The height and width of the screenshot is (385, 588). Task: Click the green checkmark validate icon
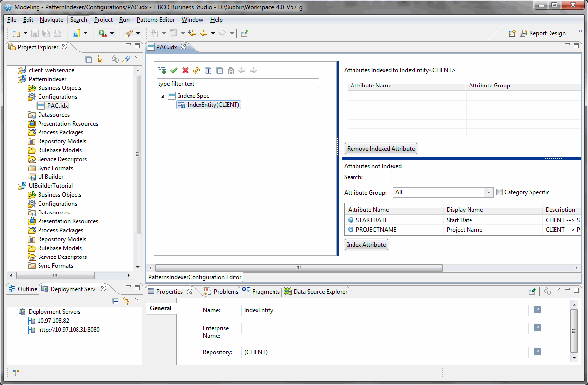[x=174, y=70]
